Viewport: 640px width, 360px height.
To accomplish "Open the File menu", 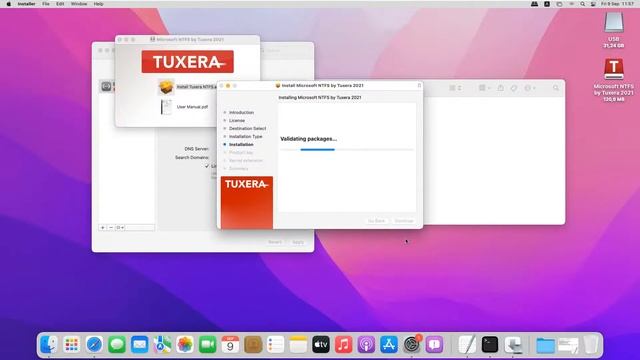I will click(x=46, y=4).
